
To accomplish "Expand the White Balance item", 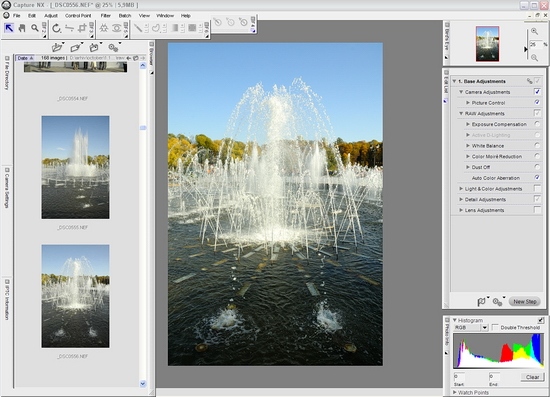I will [468, 146].
